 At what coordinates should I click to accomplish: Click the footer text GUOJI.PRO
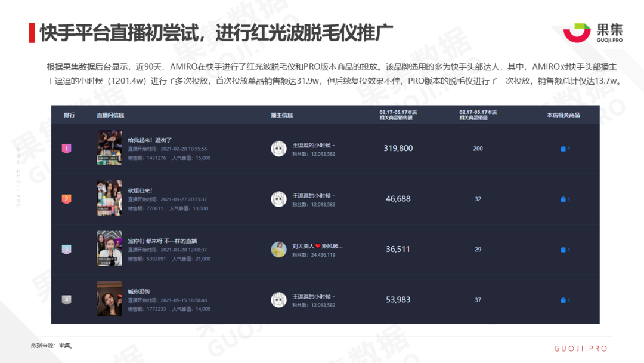click(x=581, y=349)
